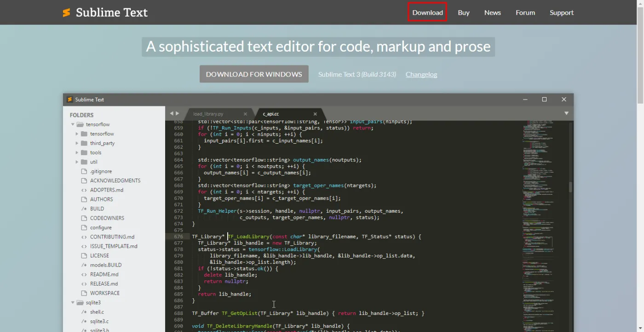Open the tab list dropdown arrow

[x=566, y=113]
